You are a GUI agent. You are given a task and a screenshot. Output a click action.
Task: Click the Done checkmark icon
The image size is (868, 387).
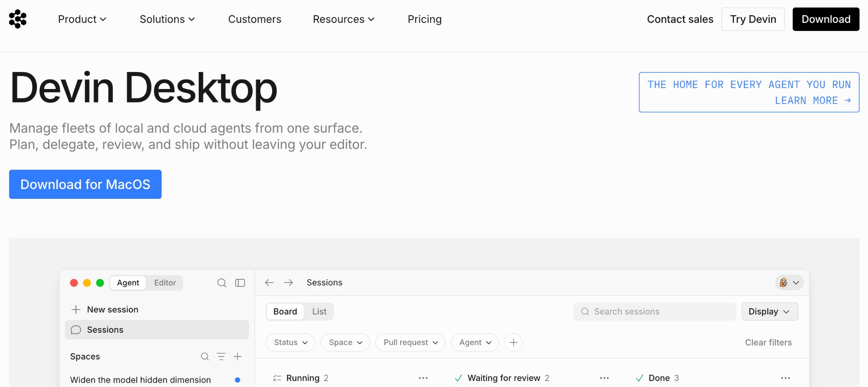(640, 378)
